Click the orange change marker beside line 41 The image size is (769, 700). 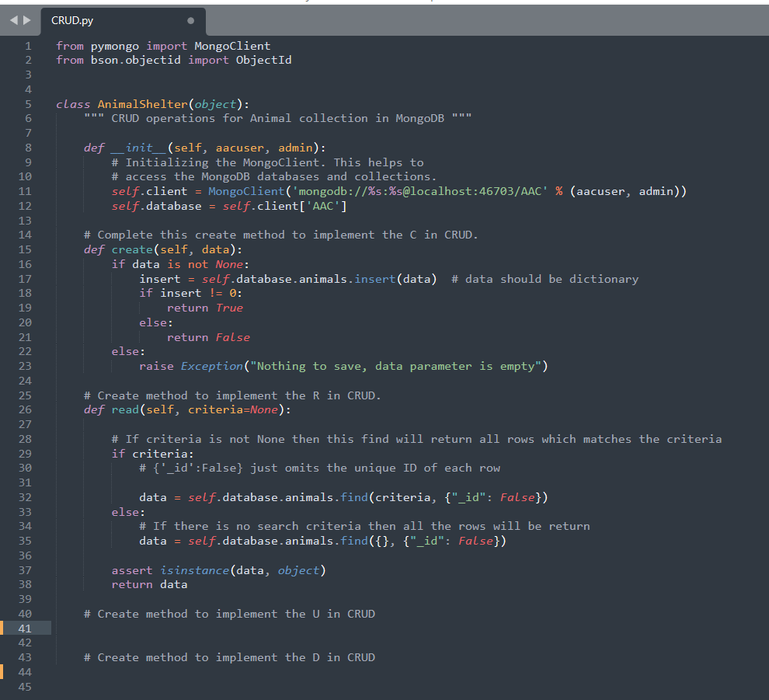point(2,628)
